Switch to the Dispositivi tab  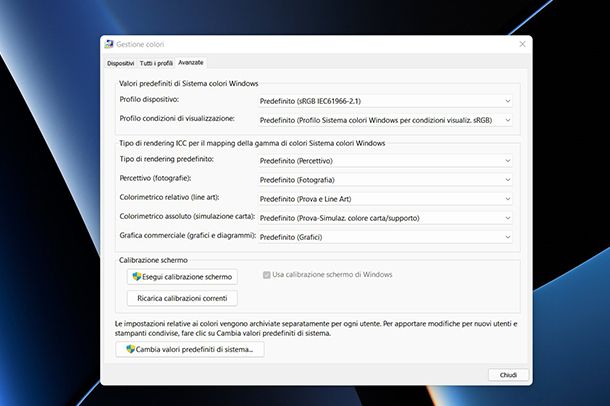pos(121,63)
